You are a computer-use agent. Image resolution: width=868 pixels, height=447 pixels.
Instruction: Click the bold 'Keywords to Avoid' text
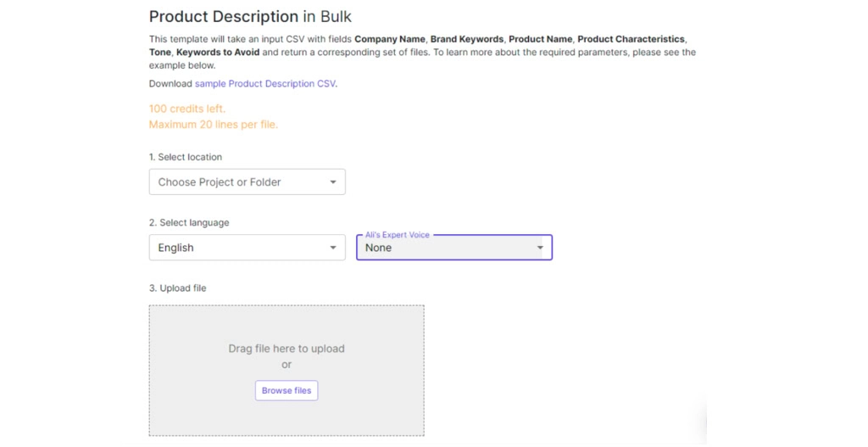[218, 53]
